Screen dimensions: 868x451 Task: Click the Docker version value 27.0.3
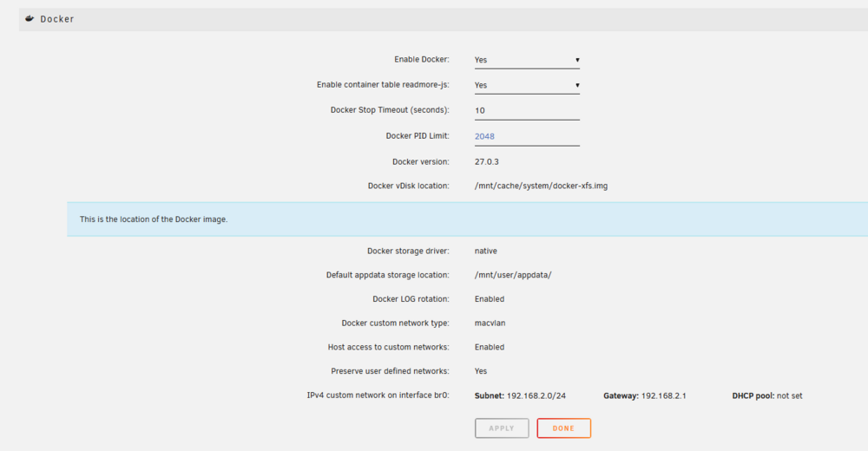(x=487, y=161)
